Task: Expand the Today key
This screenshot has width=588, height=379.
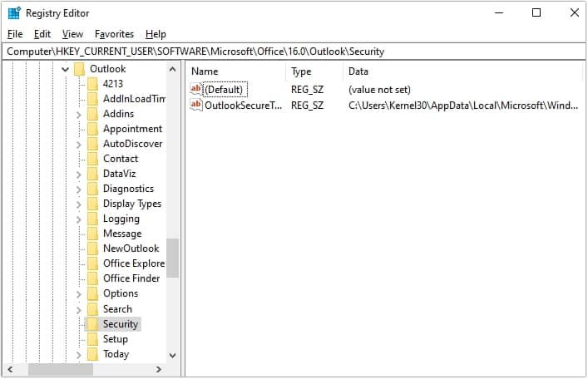Action: 79,356
